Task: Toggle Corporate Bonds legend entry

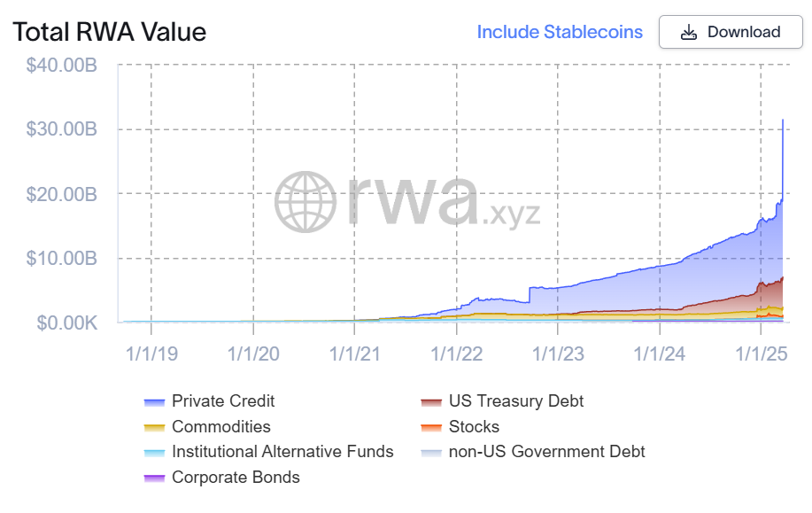Action: [236, 478]
